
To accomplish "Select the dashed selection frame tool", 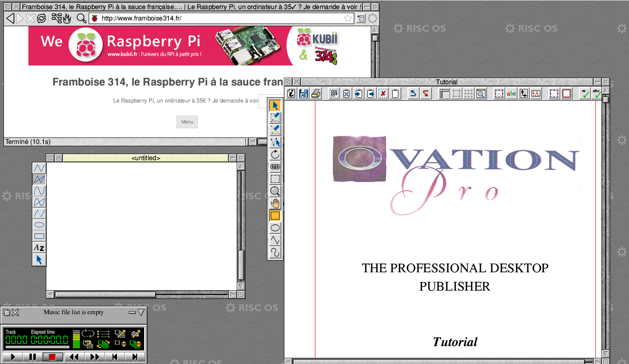I will point(275,179).
